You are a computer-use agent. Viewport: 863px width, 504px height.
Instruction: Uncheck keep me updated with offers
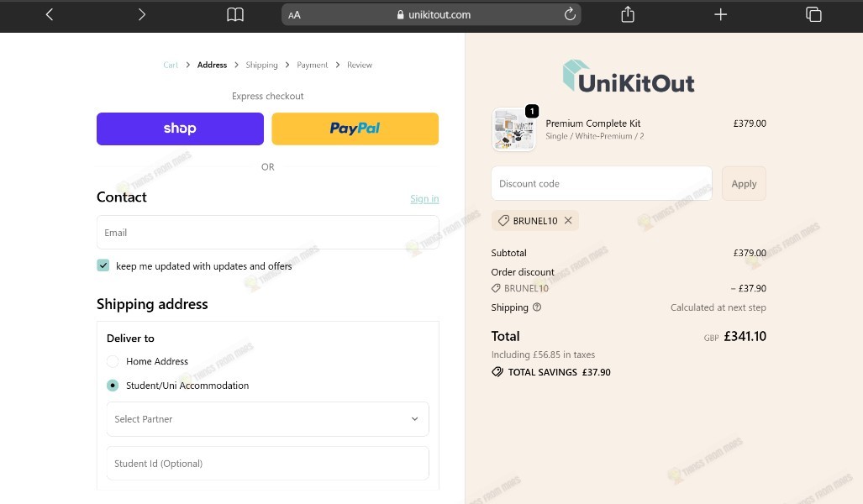point(103,265)
